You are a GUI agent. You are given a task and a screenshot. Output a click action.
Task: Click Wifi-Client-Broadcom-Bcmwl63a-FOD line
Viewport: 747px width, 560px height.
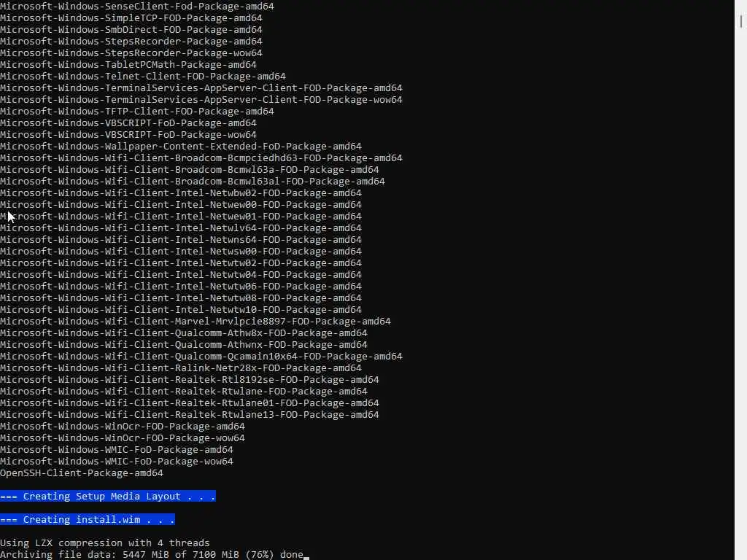tap(190, 169)
